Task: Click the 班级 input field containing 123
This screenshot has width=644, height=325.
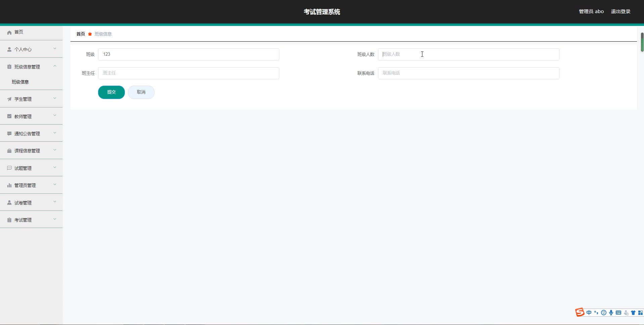Action: tap(189, 54)
